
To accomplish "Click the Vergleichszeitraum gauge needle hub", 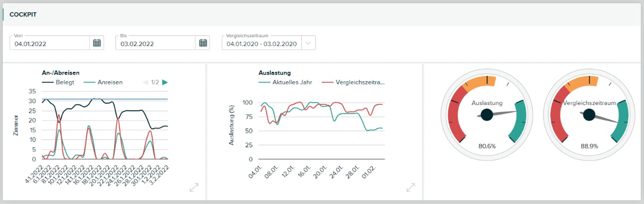I will click(x=589, y=114).
